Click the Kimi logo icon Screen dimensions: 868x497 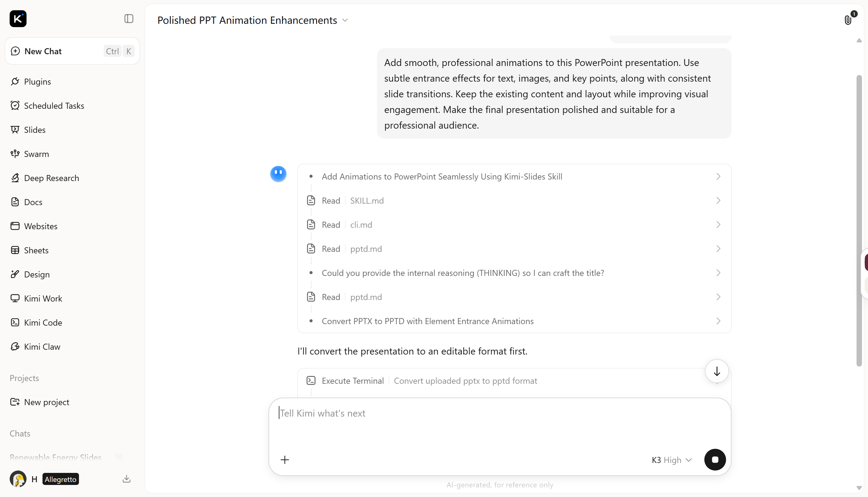(18, 18)
